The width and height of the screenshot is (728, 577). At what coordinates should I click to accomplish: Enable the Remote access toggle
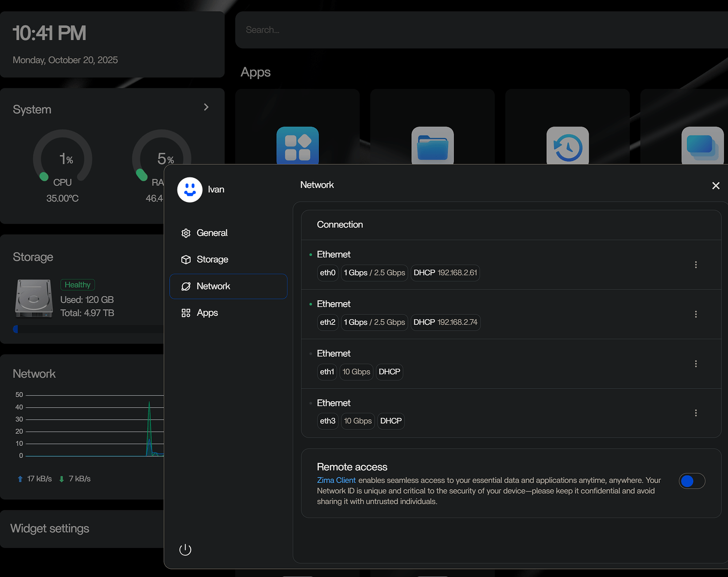(x=692, y=481)
